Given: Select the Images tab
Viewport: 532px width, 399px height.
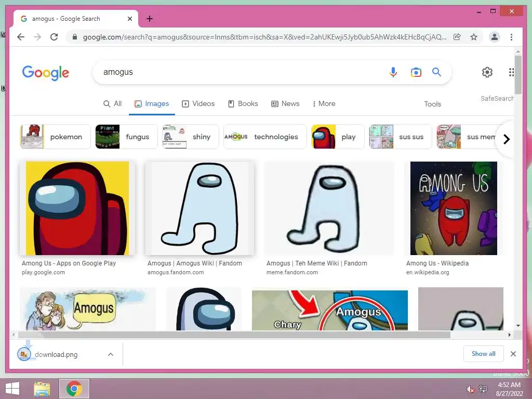Looking at the screenshot, I should tap(152, 104).
